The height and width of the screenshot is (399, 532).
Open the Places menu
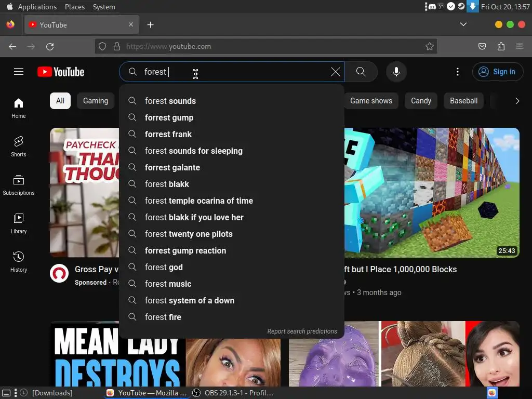(75, 7)
